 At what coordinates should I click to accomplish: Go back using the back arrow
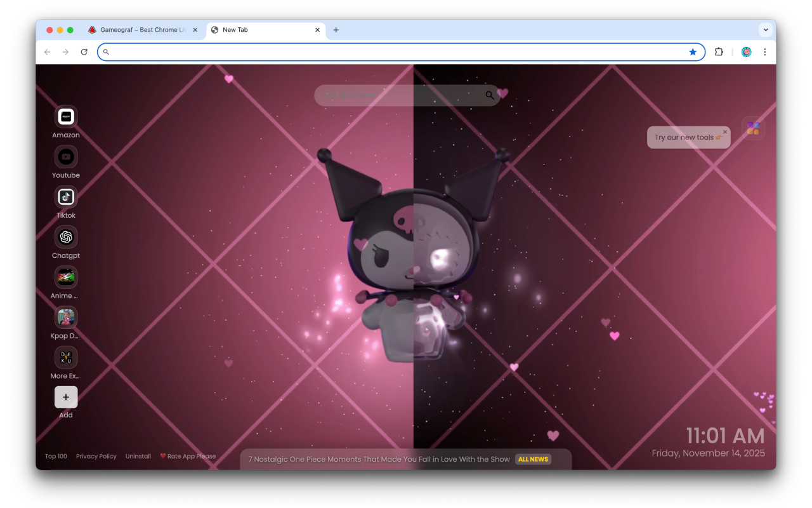(x=47, y=52)
